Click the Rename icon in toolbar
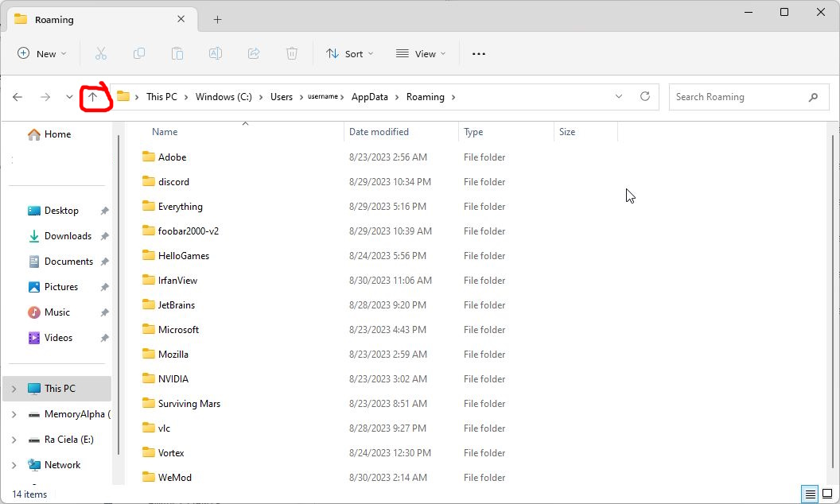Viewport: 840px width, 504px height. (216, 53)
